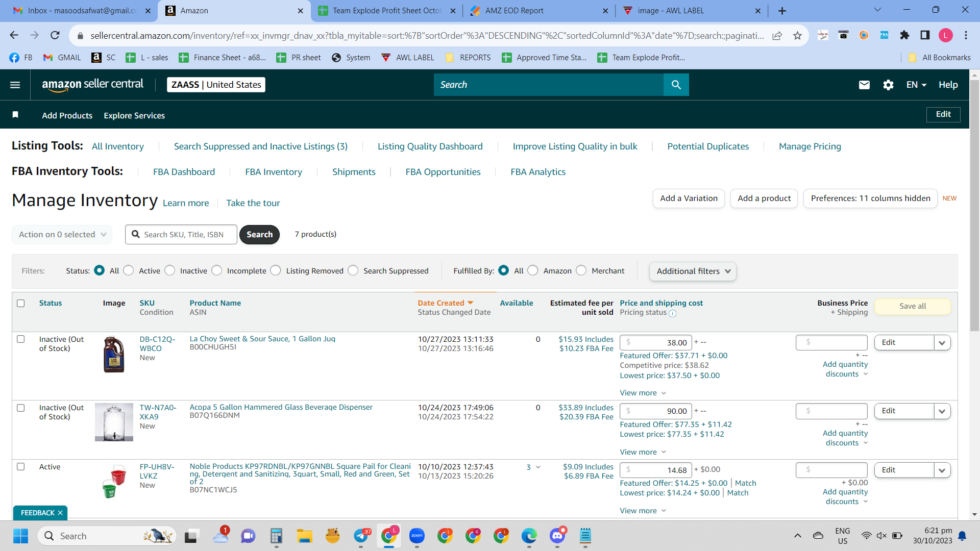The width and height of the screenshot is (980, 551).
Task: Select Fulfilled By Merchant radio button
Action: pyautogui.click(x=581, y=270)
